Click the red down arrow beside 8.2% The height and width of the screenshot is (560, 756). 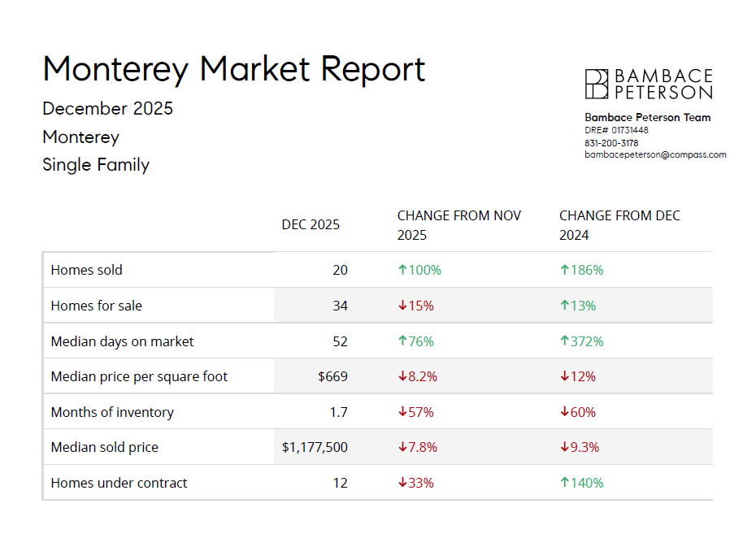pos(402,377)
